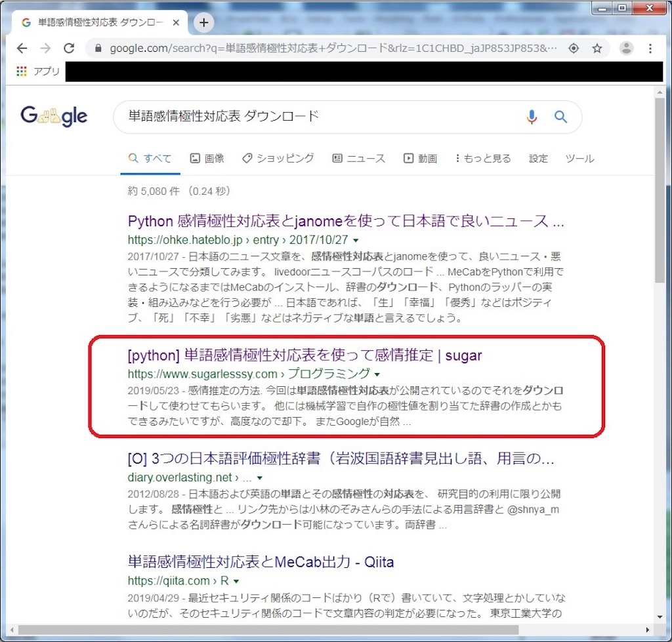Expand the arrow beside diary.overlasting.net URL
This screenshot has width=672, height=642.
(x=260, y=478)
